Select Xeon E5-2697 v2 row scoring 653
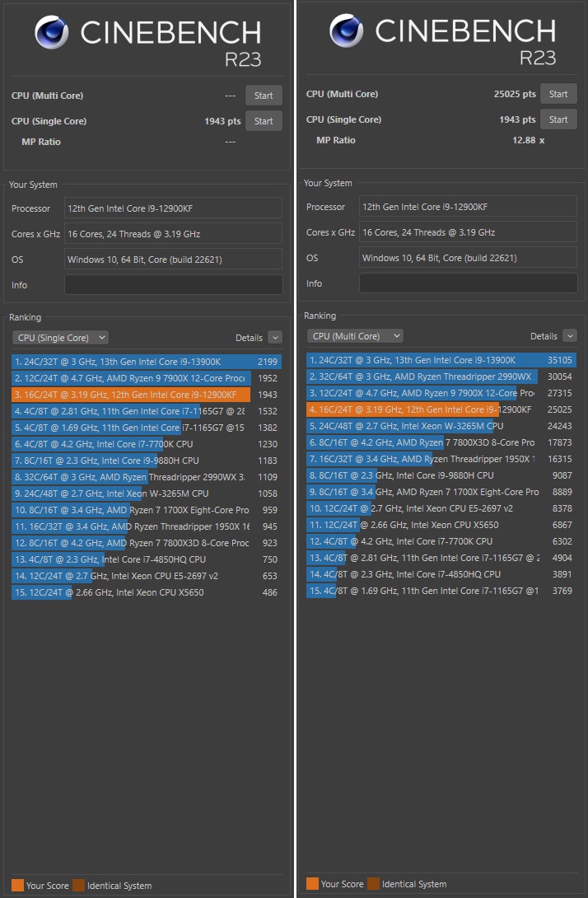Screen dimensions: 588x898 (x=146, y=576)
